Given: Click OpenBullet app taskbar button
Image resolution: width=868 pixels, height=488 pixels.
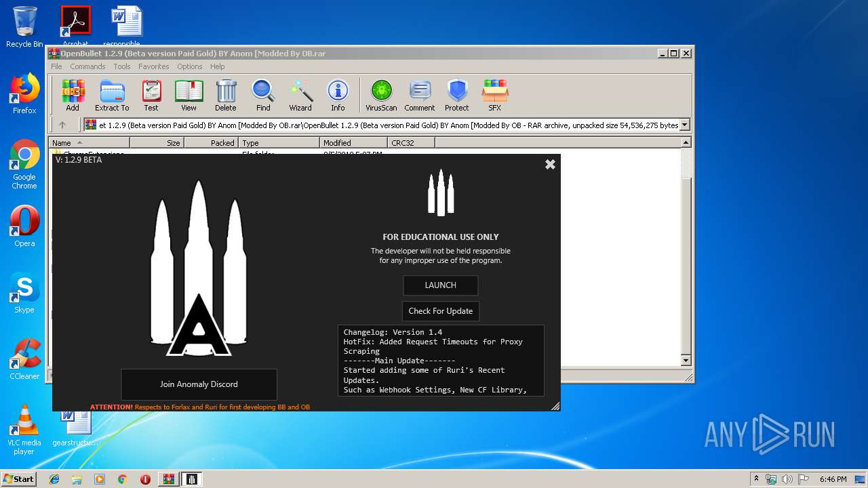Looking at the screenshot, I should pyautogui.click(x=192, y=479).
